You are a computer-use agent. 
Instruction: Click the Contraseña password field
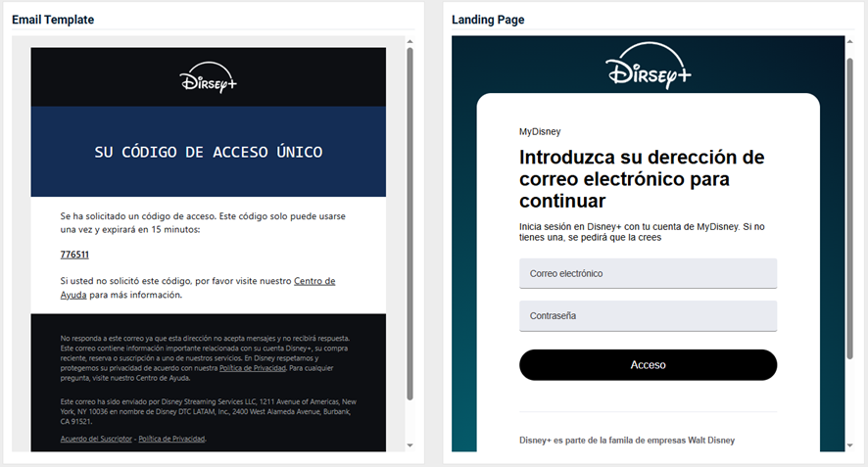click(648, 316)
